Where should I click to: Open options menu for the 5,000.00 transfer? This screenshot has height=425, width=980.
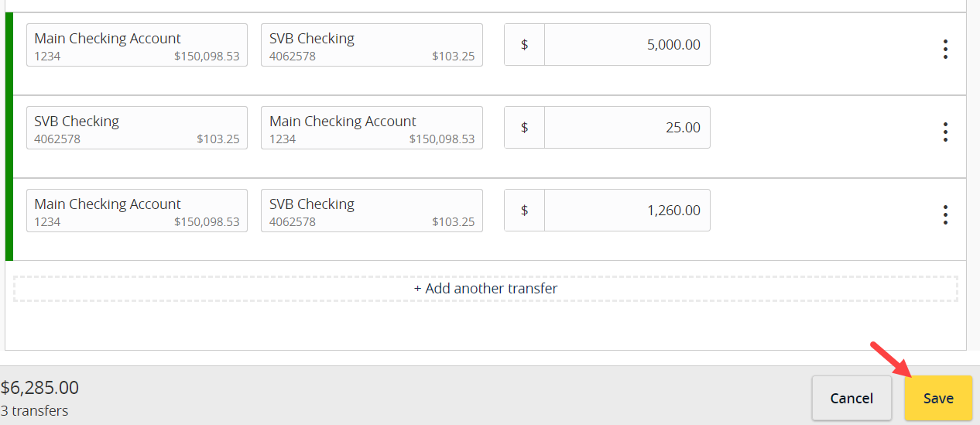945,50
